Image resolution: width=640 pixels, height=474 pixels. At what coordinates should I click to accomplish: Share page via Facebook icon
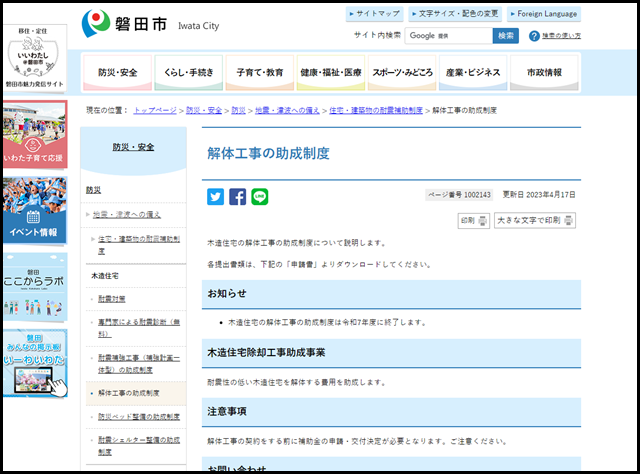pos(238,197)
